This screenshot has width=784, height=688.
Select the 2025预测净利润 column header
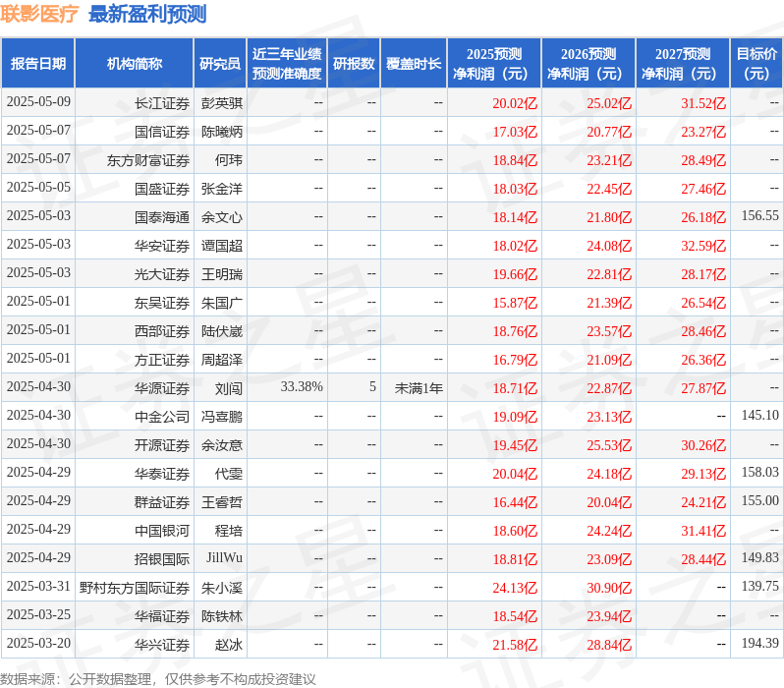tap(494, 64)
